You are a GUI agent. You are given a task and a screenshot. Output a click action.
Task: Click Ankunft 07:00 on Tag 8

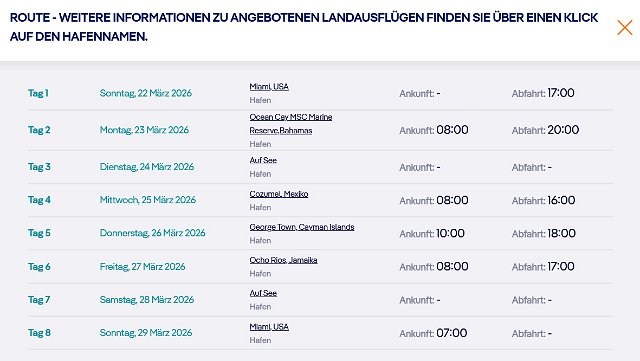[x=433, y=333]
